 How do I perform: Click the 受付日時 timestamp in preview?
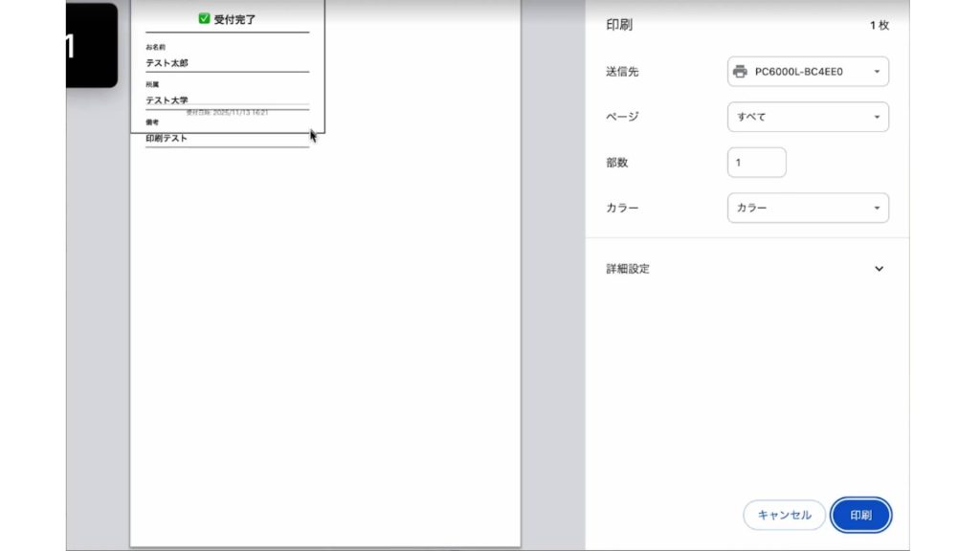click(x=227, y=112)
